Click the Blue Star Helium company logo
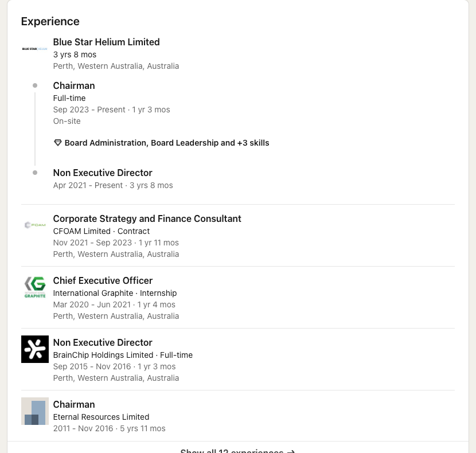The height and width of the screenshot is (453, 476). 34,49
